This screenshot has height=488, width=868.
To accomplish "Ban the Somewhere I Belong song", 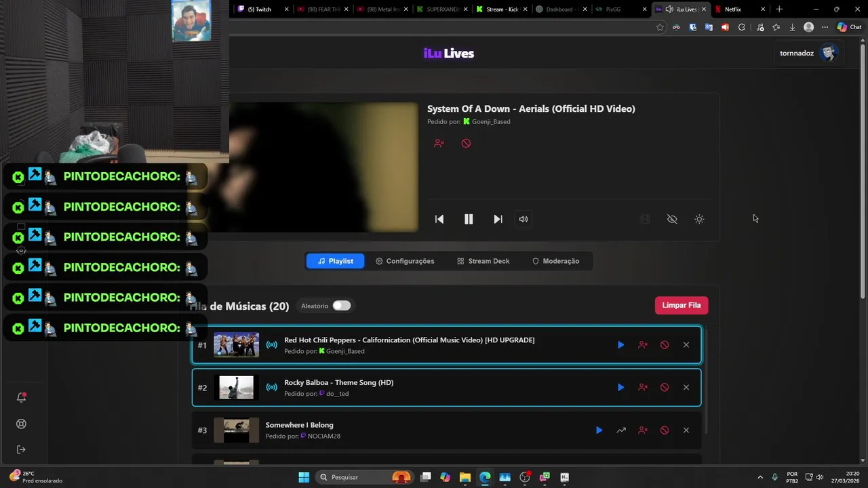I will 665,430.
